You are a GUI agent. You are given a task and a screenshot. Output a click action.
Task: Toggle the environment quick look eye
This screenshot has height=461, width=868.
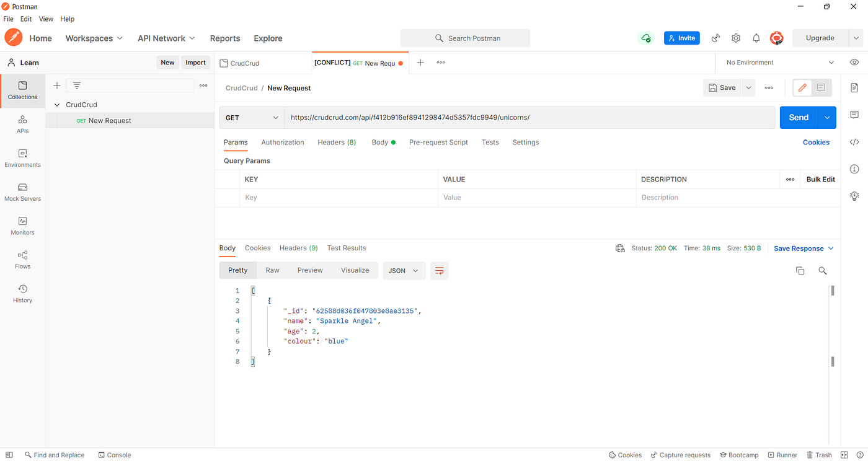854,62
